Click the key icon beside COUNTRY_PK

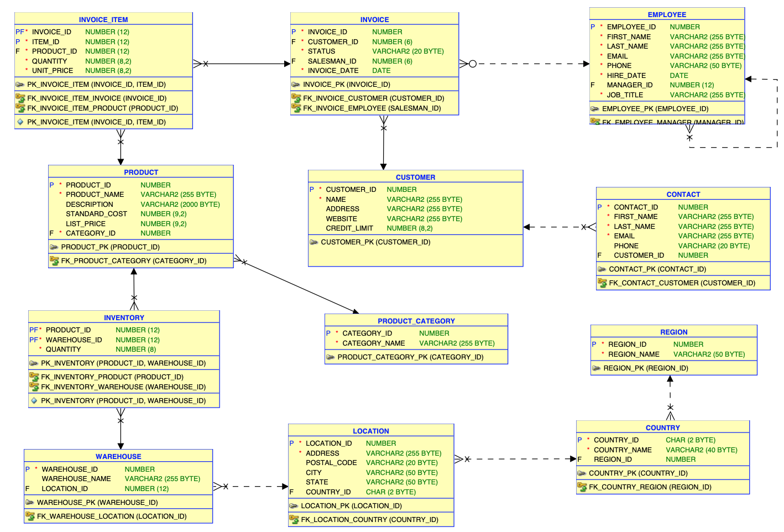click(582, 473)
